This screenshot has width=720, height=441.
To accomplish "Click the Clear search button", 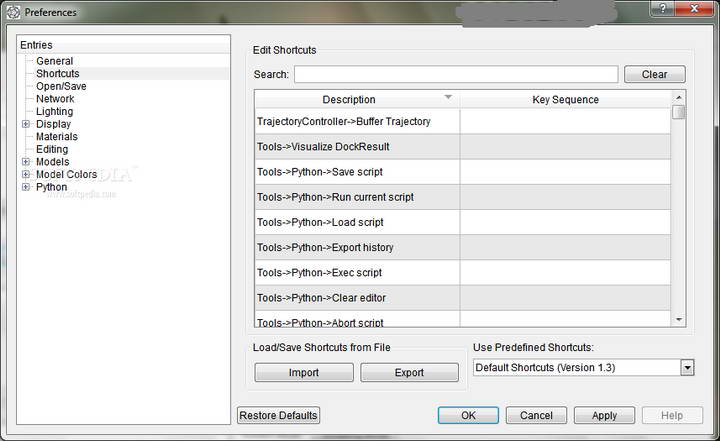I will click(x=654, y=74).
